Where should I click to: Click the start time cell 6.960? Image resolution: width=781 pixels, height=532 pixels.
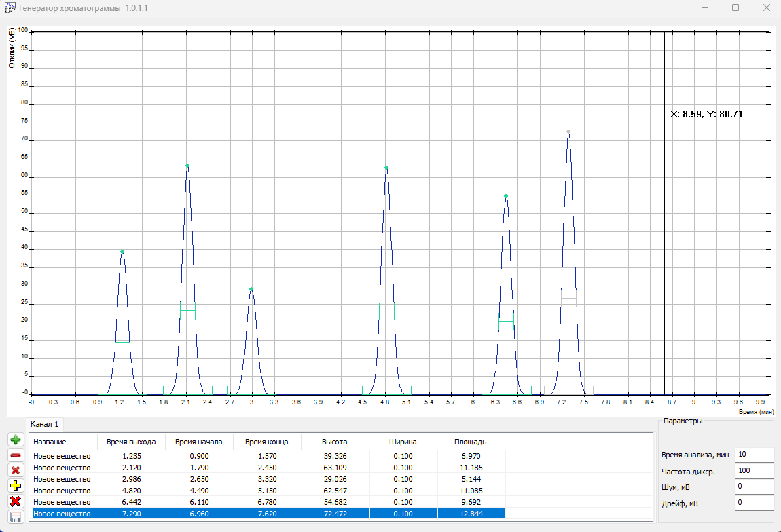(199, 514)
